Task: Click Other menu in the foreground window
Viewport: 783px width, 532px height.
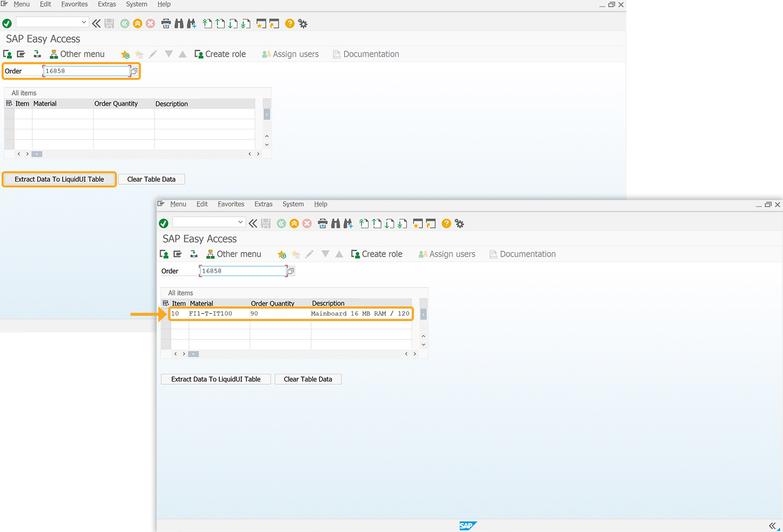Action: point(234,254)
